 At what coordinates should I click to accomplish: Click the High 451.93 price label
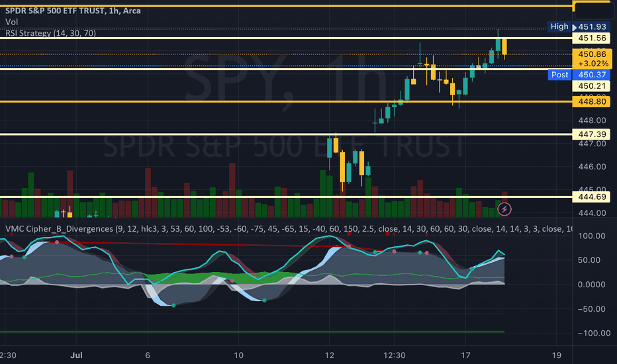pyautogui.click(x=579, y=26)
